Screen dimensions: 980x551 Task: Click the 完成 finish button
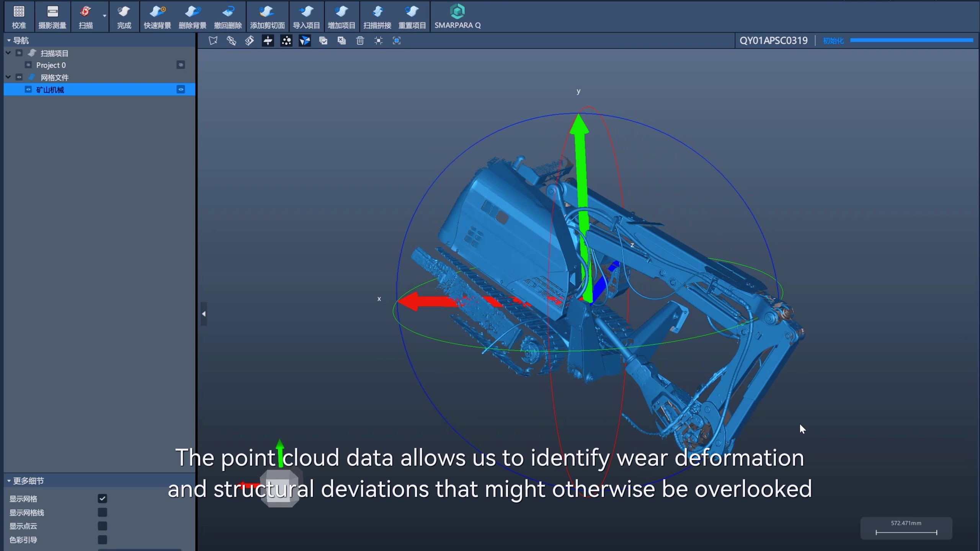124,17
